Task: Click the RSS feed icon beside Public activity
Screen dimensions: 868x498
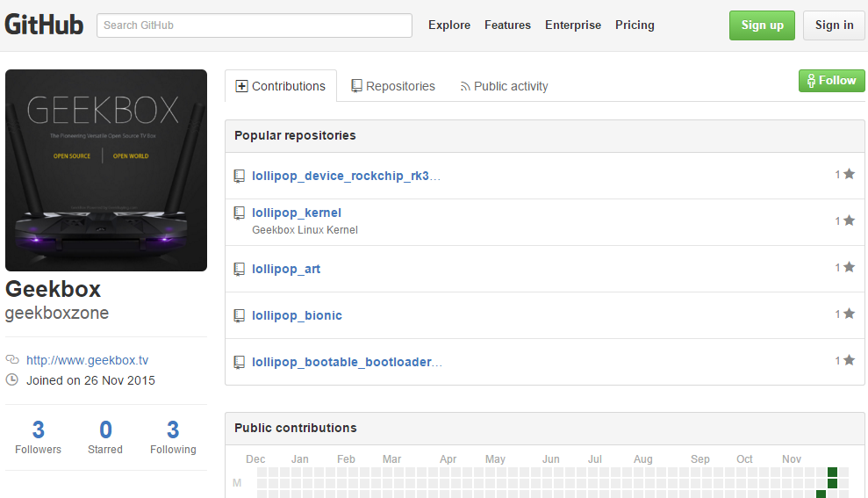Action: point(465,86)
